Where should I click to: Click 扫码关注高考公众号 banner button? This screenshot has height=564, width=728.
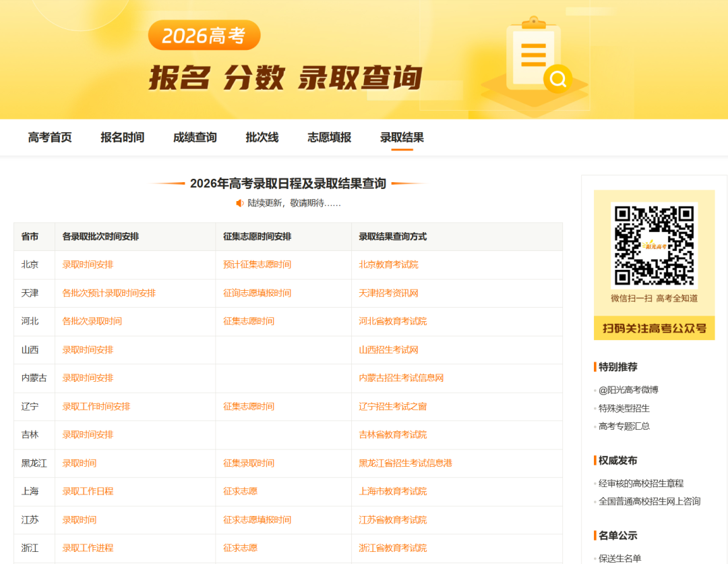click(x=654, y=329)
